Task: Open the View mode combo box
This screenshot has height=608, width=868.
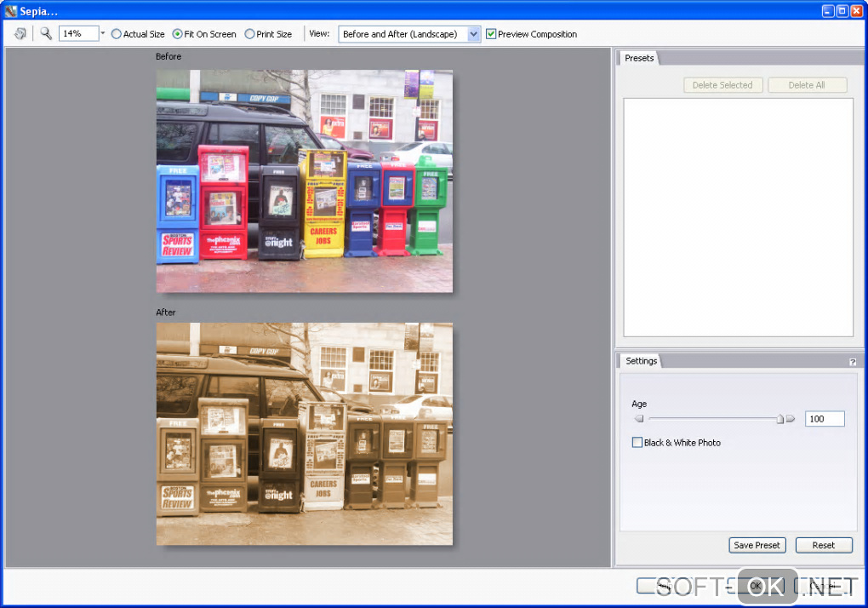Action: (409, 34)
